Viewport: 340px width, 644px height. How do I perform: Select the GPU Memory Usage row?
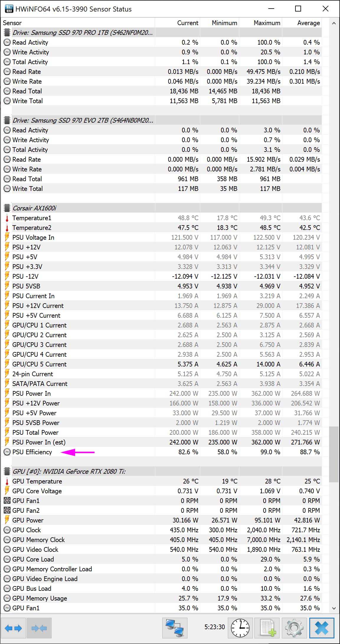click(x=161, y=598)
